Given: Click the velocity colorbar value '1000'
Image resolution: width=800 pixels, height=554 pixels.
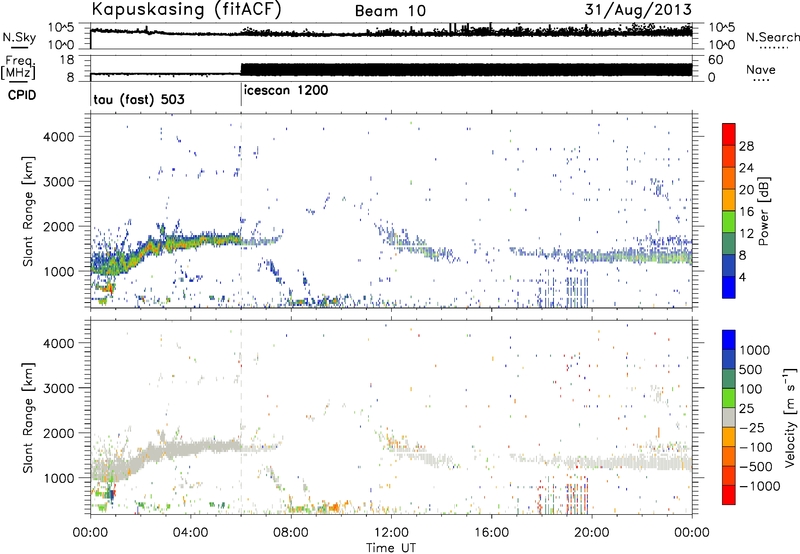Looking at the screenshot, I should (x=755, y=350).
